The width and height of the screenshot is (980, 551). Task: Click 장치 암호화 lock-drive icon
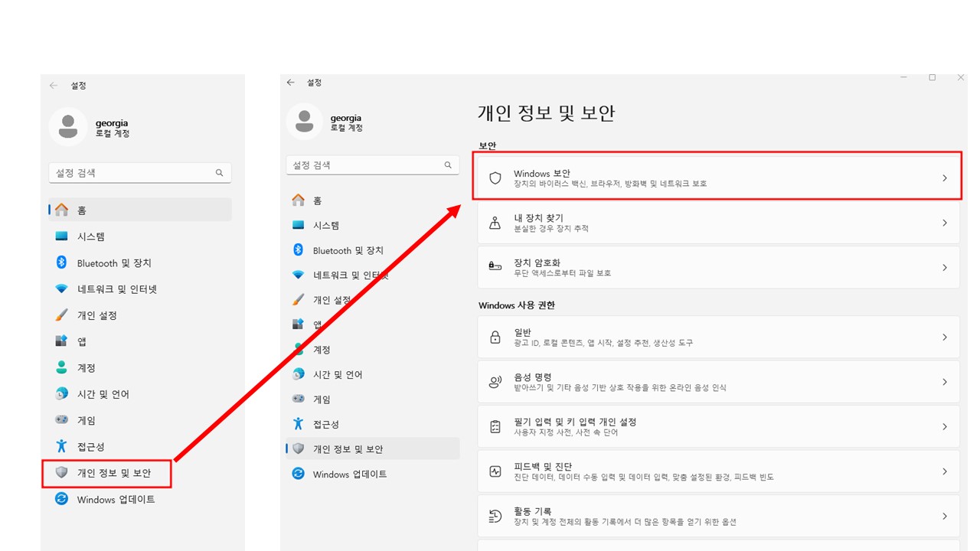coord(495,266)
